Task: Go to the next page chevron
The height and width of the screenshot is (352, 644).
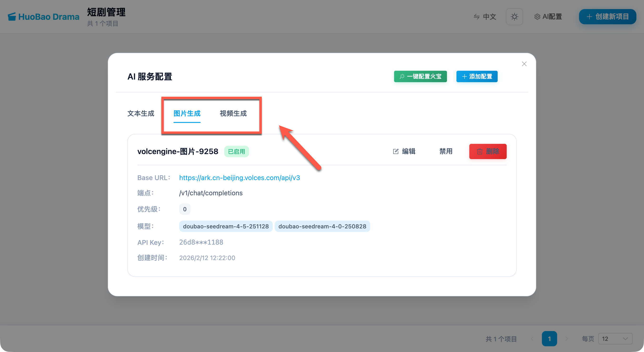Action: (x=566, y=338)
